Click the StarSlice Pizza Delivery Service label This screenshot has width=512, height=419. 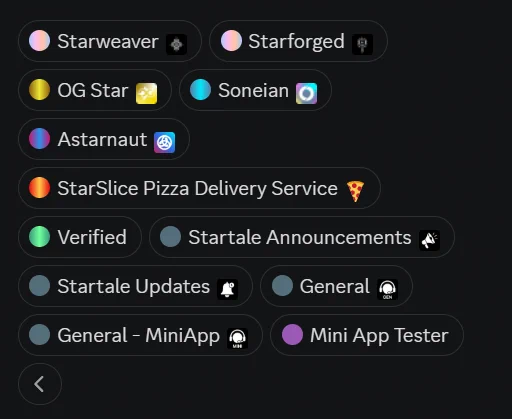(x=197, y=188)
